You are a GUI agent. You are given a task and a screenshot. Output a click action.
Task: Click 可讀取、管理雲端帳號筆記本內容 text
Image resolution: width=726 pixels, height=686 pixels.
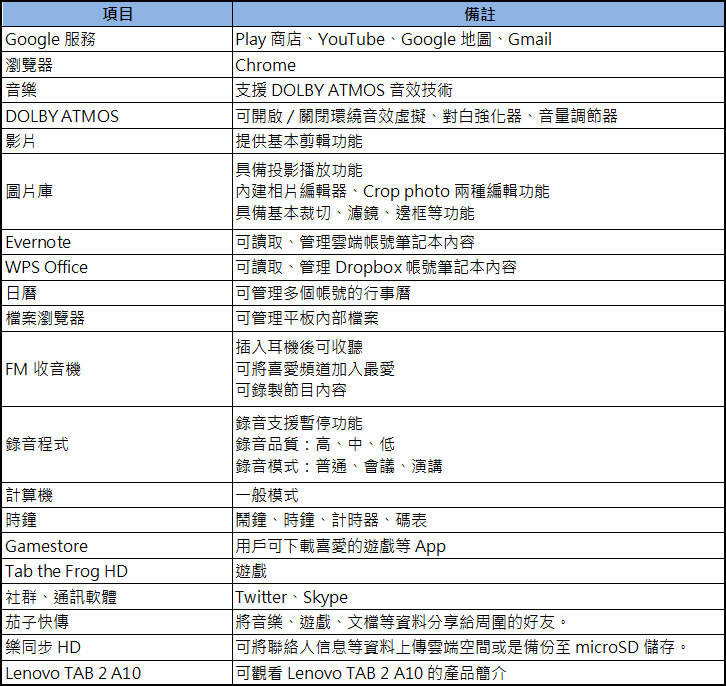point(355,242)
